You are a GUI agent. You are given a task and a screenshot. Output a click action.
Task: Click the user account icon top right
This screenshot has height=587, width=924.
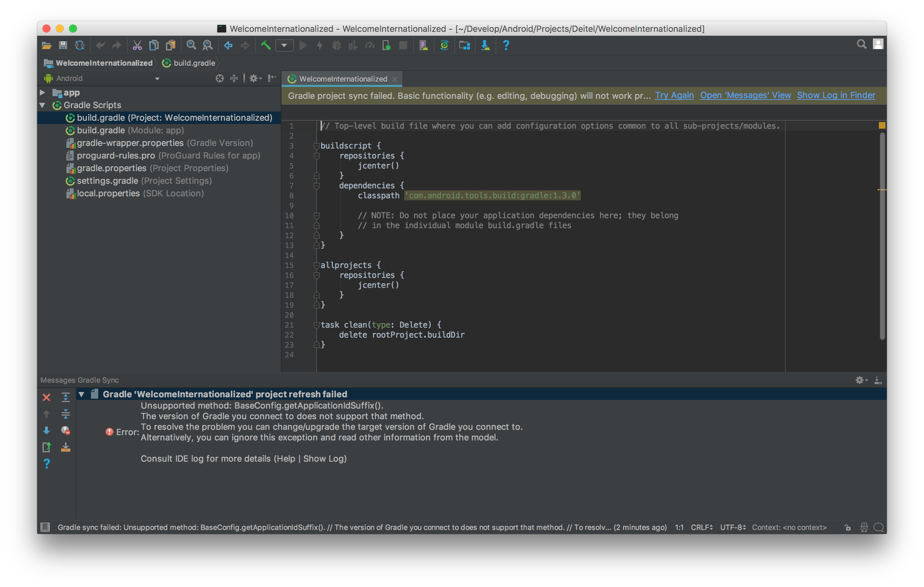(878, 44)
